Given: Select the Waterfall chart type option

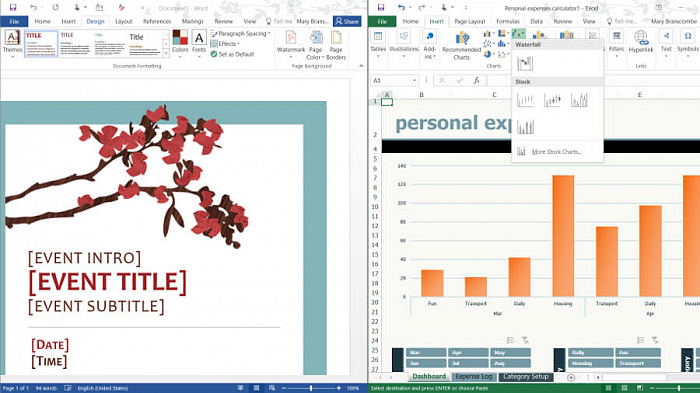Looking at the screenshot, I should [525, 63].
